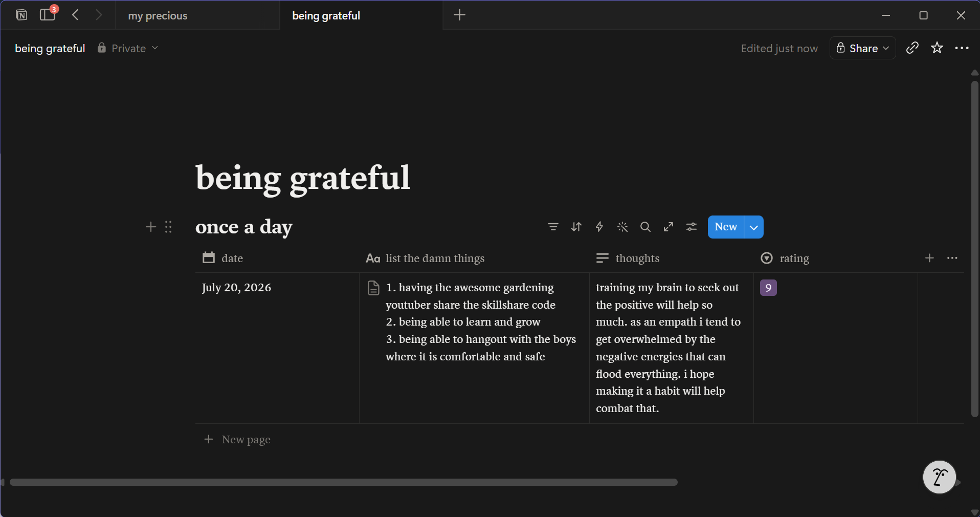Image resolution: width=980 pixels, height=517 pixels.
Task: Click the AI sparkle icon in database toolbar
Action: pyautogui.click(x=622, y=227)
